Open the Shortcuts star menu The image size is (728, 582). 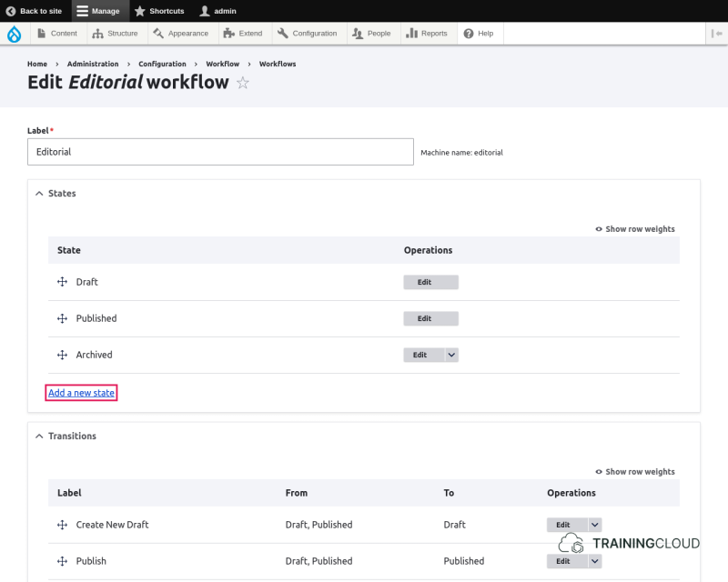pyautogui.click(x=159, y=11)
